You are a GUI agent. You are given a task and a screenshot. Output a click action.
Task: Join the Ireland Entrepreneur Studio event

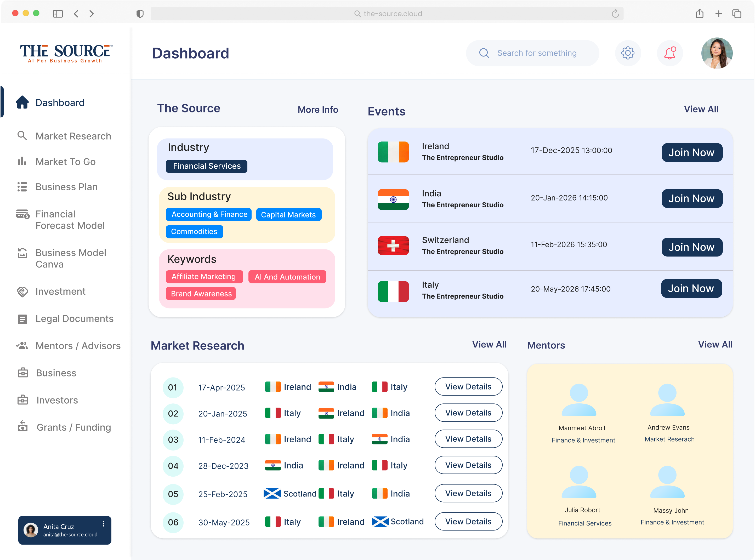click(x=692, y=152)
